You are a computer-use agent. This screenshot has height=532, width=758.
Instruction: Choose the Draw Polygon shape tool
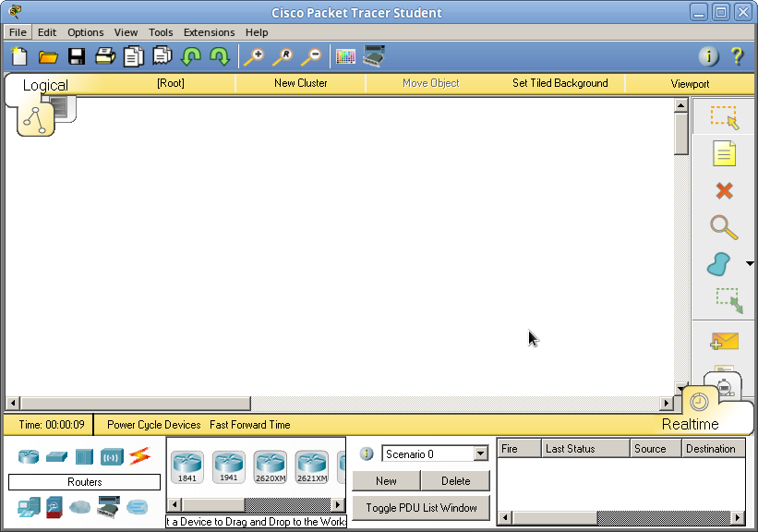tap(718, 264)
